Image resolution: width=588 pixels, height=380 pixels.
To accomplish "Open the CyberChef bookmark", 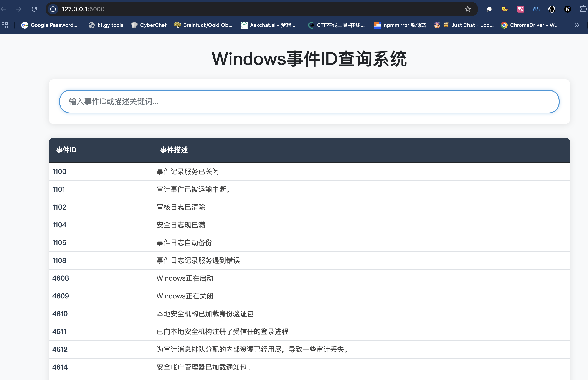I will pos(149,25).
